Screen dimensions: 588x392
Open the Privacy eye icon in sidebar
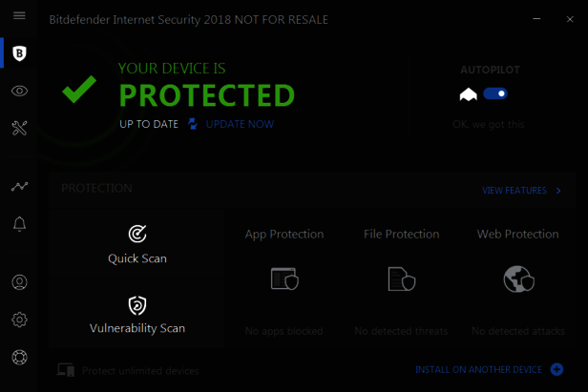click(19, 91)
